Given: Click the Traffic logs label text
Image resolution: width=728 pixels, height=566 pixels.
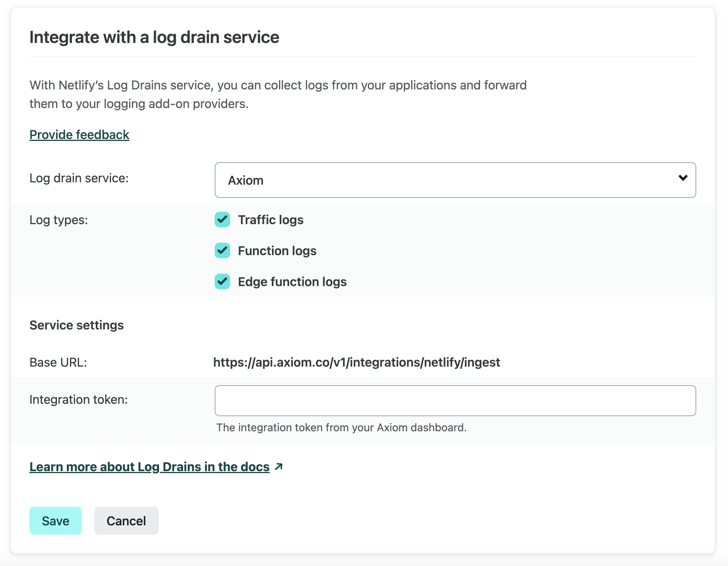Looking at the screenshot, I should coord(270,220).
